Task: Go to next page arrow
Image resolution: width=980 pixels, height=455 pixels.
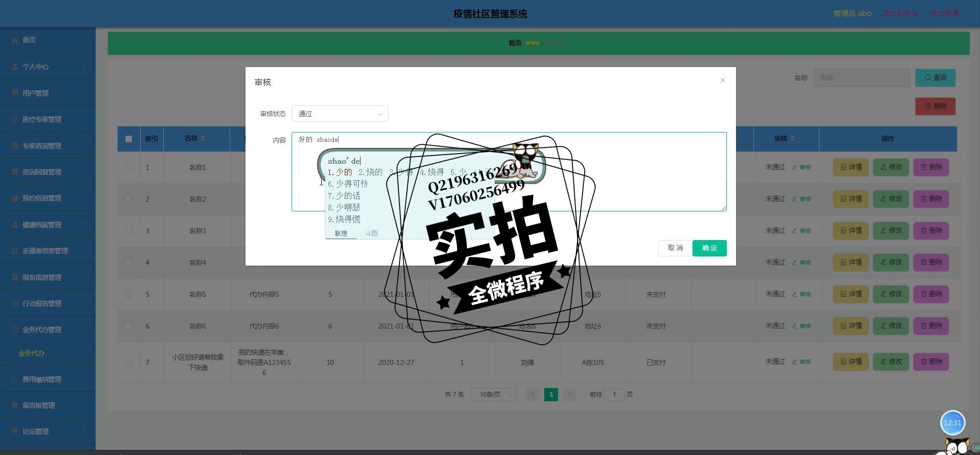Action: (x=569, y=395)
